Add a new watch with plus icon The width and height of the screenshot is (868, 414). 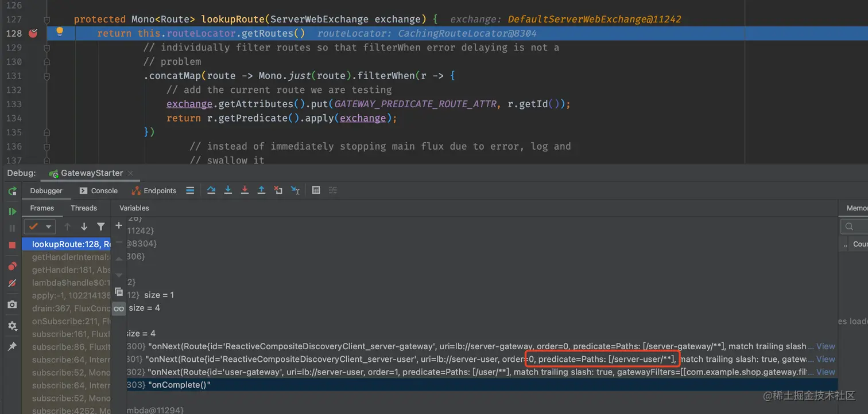pyautogui.click(x=119, y=225)
